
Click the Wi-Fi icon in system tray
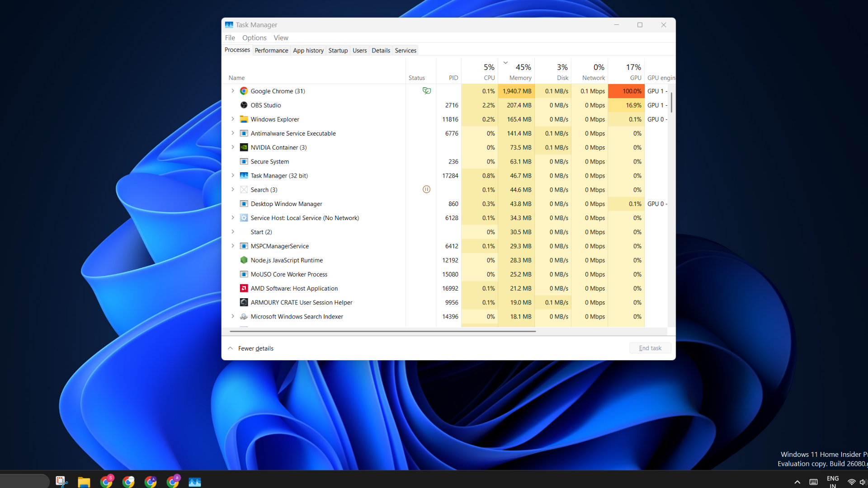coord(851,482)
